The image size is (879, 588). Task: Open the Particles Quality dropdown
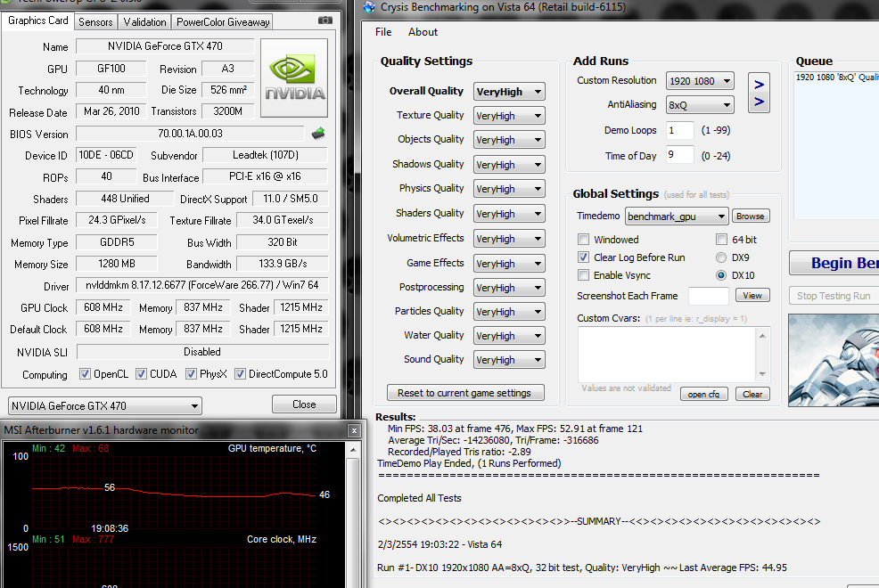point(509,312)
